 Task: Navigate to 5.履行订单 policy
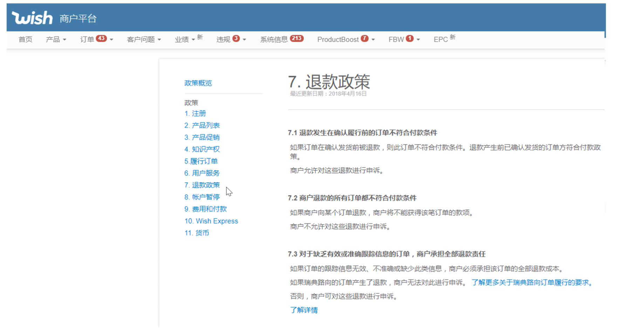[x=201, y=161]
